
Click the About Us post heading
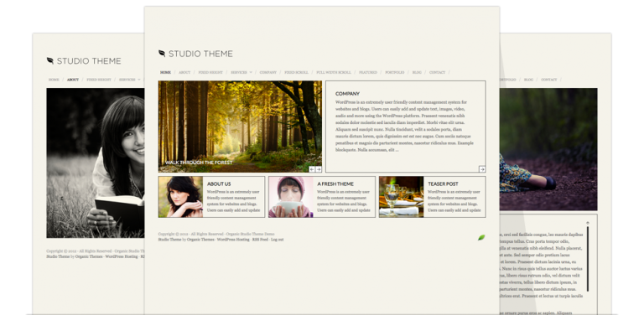click(219, 183)
